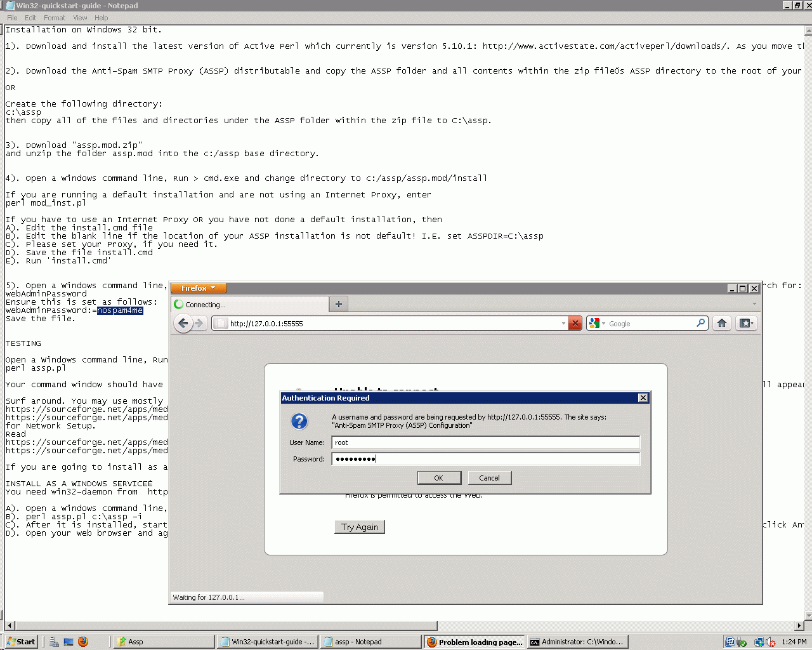Open the Firefox application menu button
Screen dimensions: 812x650
pos(199,288)
